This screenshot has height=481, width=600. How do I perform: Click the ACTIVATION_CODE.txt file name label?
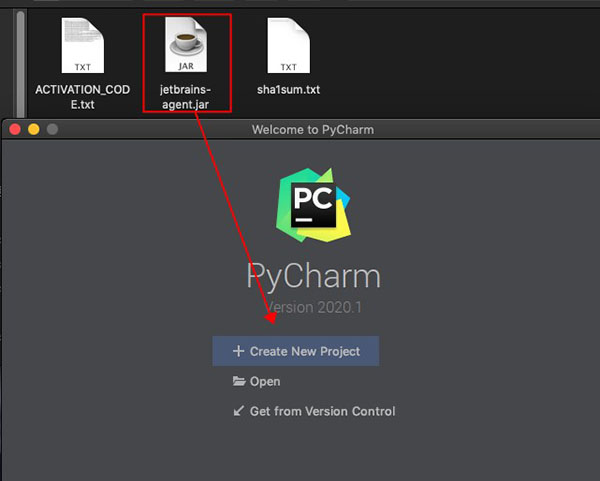tap(83, 97)
